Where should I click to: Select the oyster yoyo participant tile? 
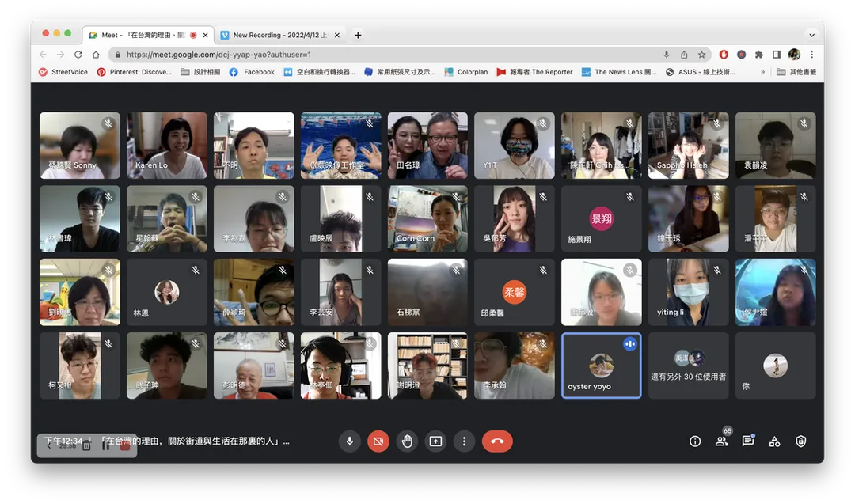(602, 366)
